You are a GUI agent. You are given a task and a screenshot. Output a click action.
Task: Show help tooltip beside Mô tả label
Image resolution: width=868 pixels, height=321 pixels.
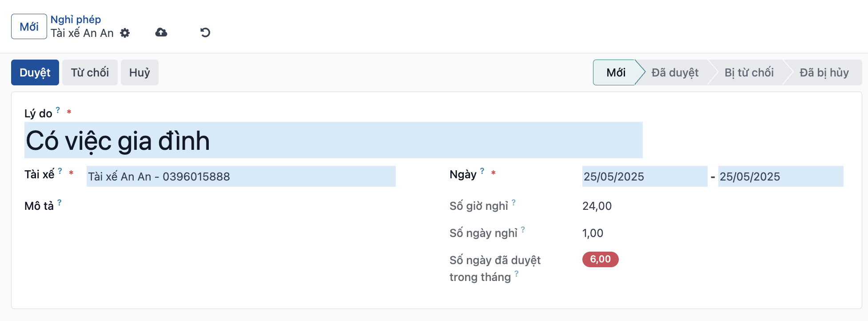pyautogui.click(x=60, y=202)
